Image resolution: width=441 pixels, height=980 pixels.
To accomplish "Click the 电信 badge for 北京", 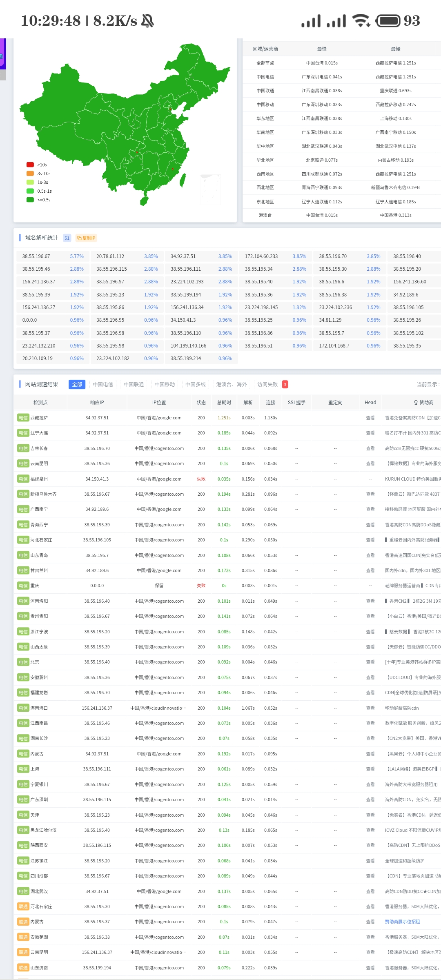I will coord(23,662).
